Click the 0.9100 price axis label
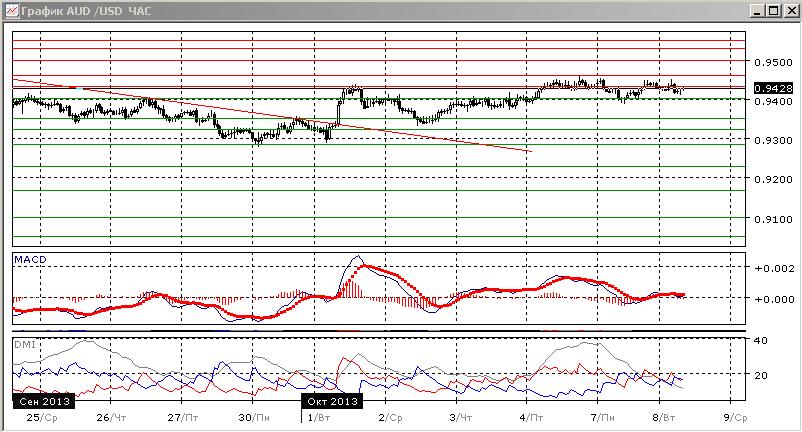Viewport: 802px width, 432px height. click(773, 219)
